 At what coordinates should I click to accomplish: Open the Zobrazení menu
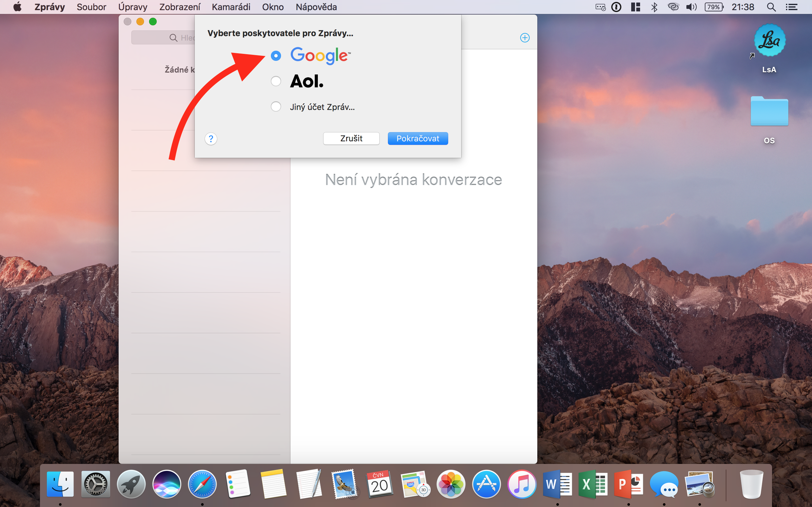pos(180,7)
